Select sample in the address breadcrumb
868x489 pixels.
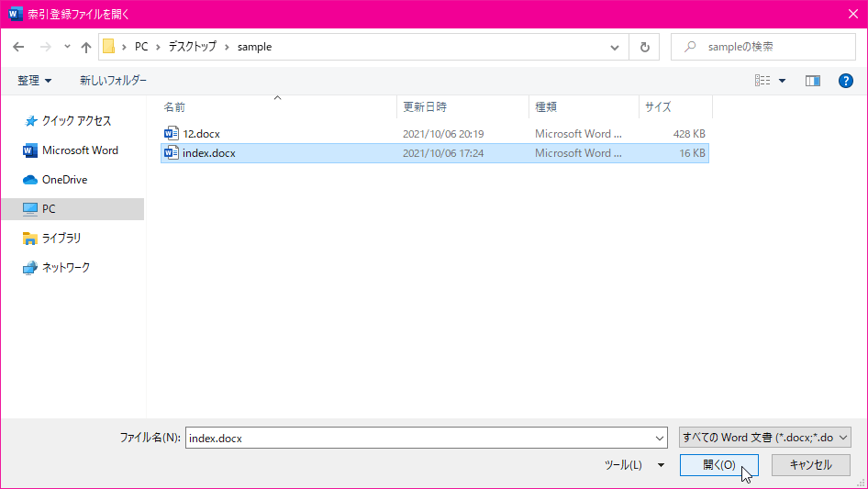point(255,47)
